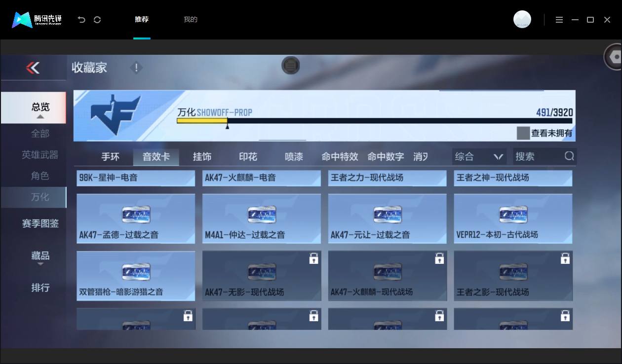Tap the hexagon floating button

coord(614,57)
